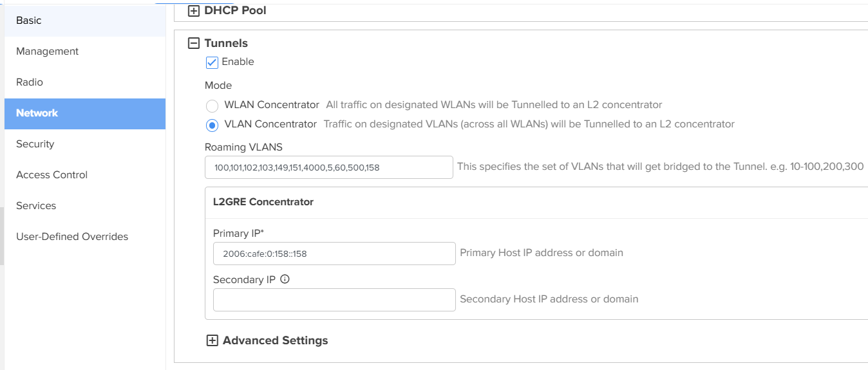Go to the Management tab
Viewport: 868px width, 370px height.
[x=48, y=51]
